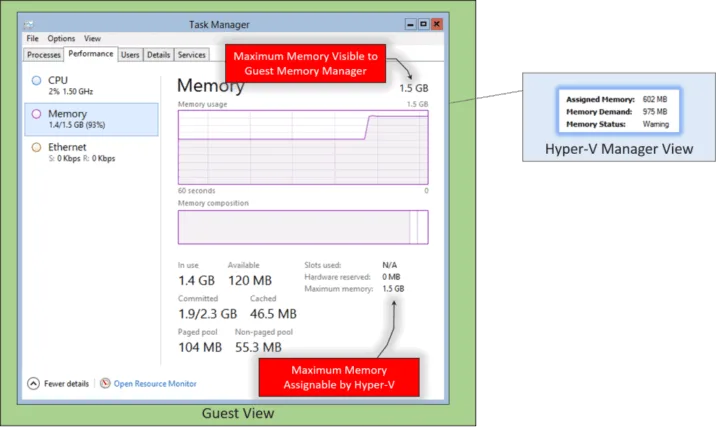Collapse view with Fewer details arrow

(x=33, y=384)
